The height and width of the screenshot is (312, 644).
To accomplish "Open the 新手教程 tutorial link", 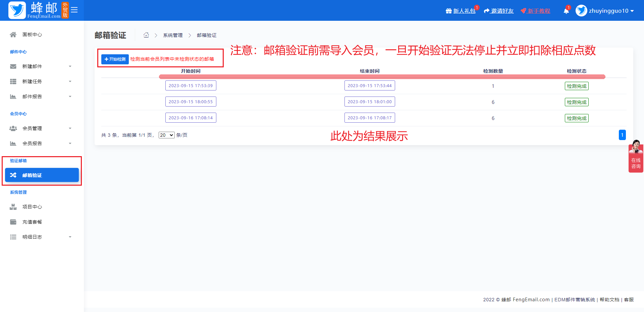I will point(535,11).
